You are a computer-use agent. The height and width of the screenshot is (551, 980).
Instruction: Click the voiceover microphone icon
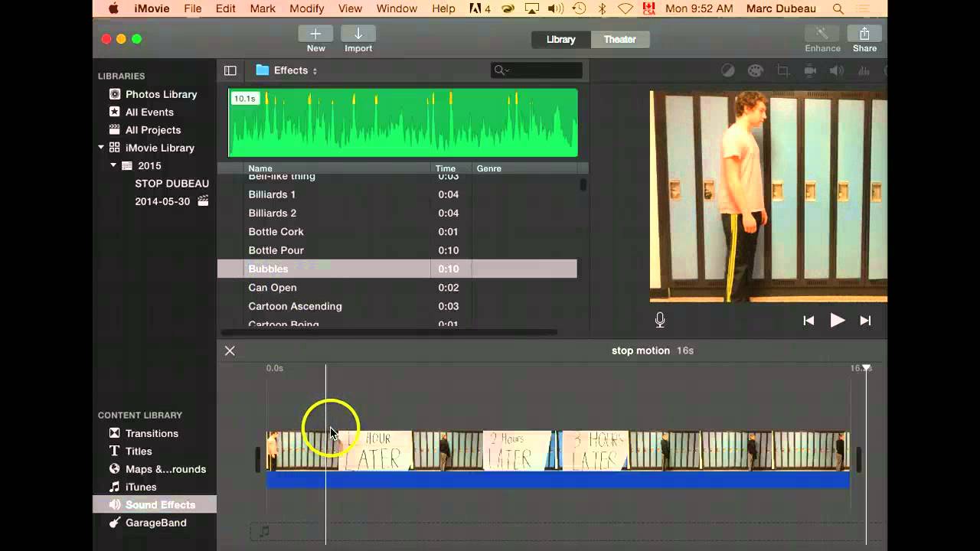click(660, 321)
